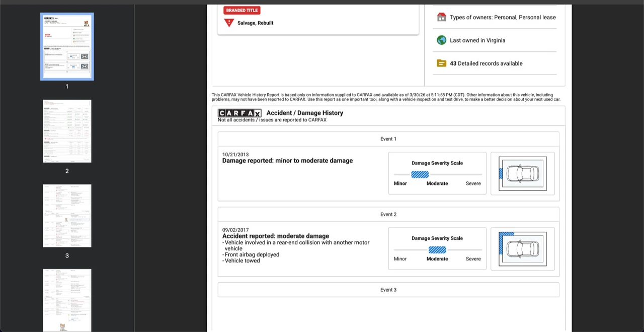
Task: Click the globe icon beside Last owned
Action: click(x=441, y=40)
